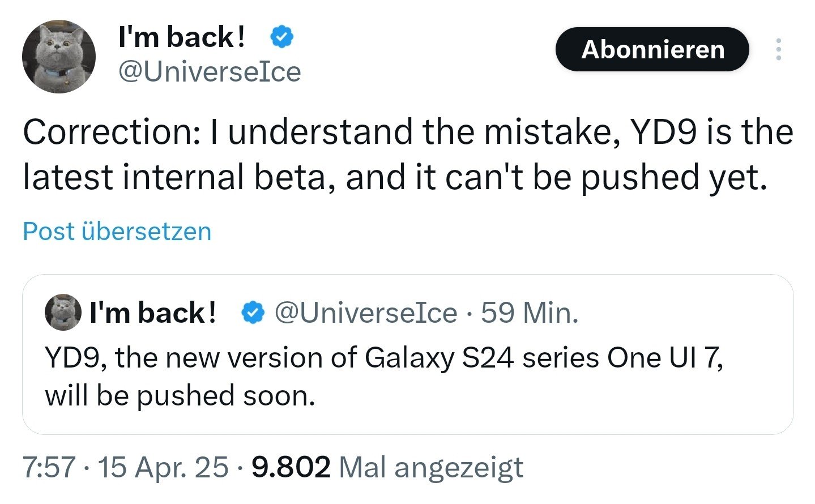Click "Post übersetzen" to translate
This screenshot has height=504, width=815.
pyautogui.click(x=117, y=232)
